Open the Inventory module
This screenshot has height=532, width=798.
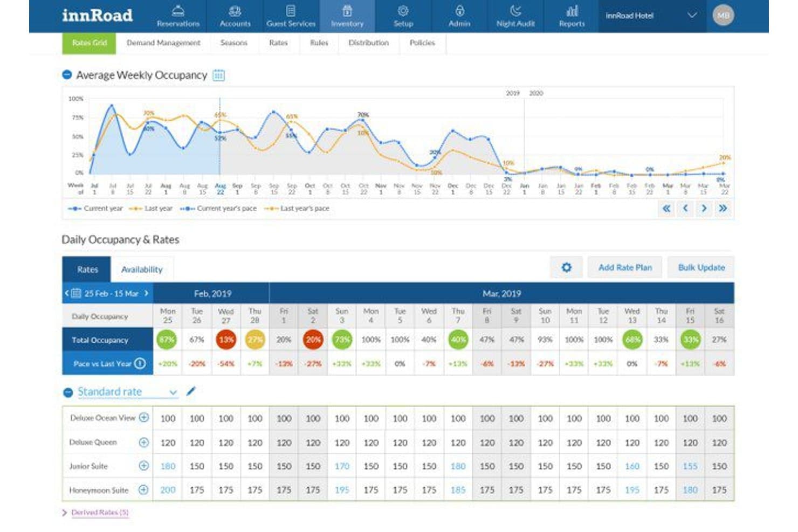coord(347,16)
